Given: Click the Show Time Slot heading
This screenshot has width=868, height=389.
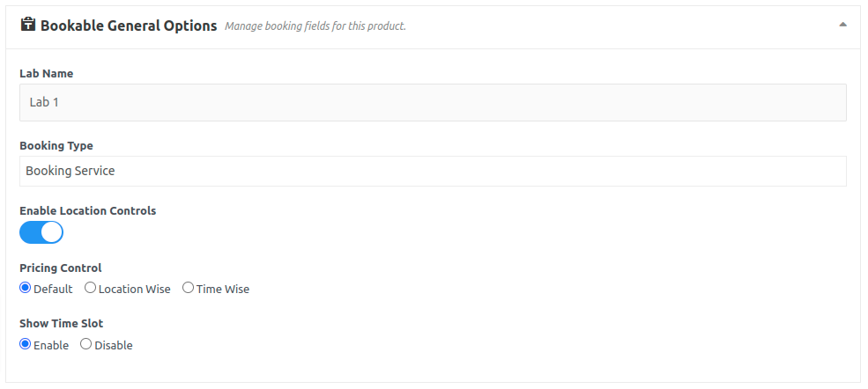Looking at the screenshot, I should tap(61, 324).
